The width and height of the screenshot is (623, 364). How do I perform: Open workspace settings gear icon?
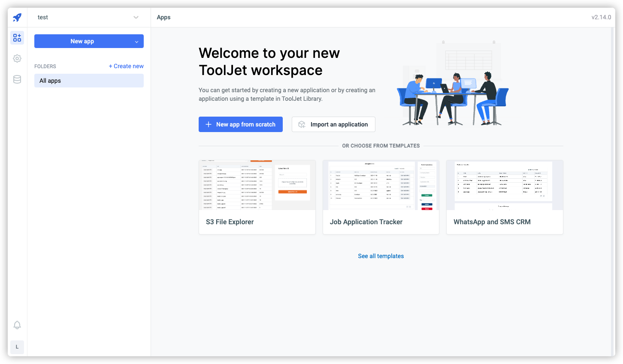pyautogui.click(x=17, y=58)
